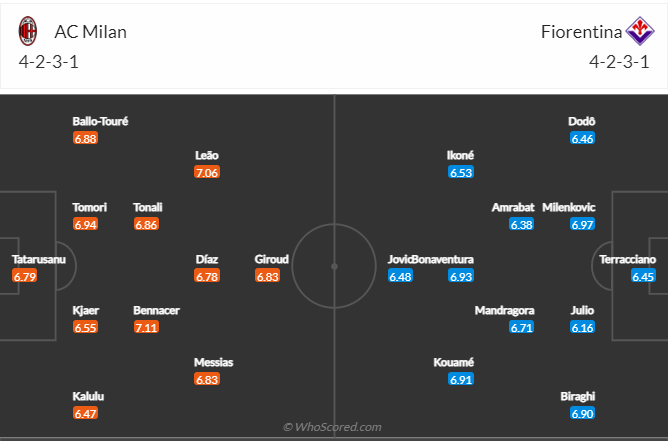Select player Mandragora on the pitch
This screenshot has width=671, height=441.
[504, 310]
